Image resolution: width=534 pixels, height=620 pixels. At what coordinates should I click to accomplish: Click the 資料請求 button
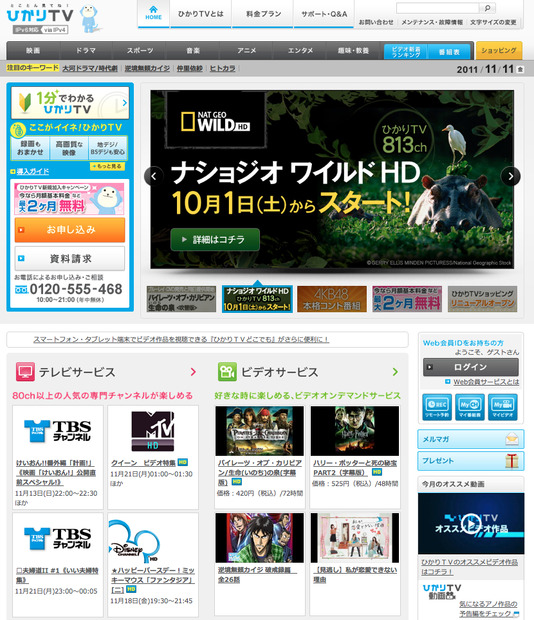point(70,259)
